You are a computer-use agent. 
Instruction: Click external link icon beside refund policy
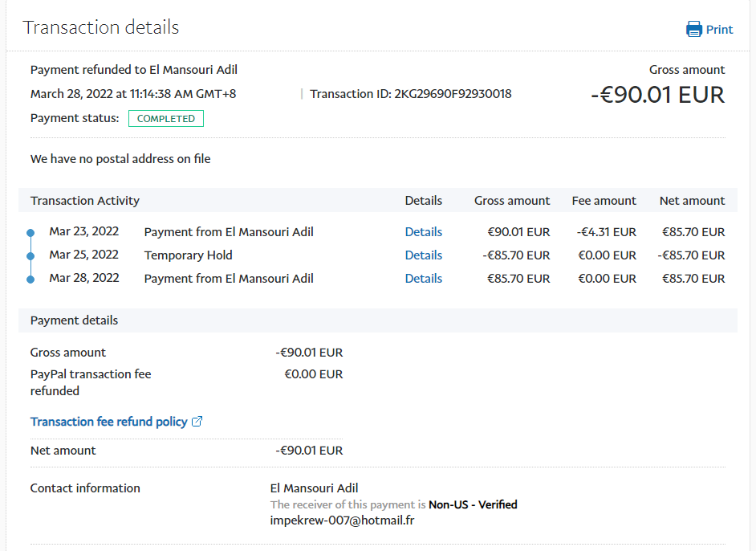[x=197, y=422]
